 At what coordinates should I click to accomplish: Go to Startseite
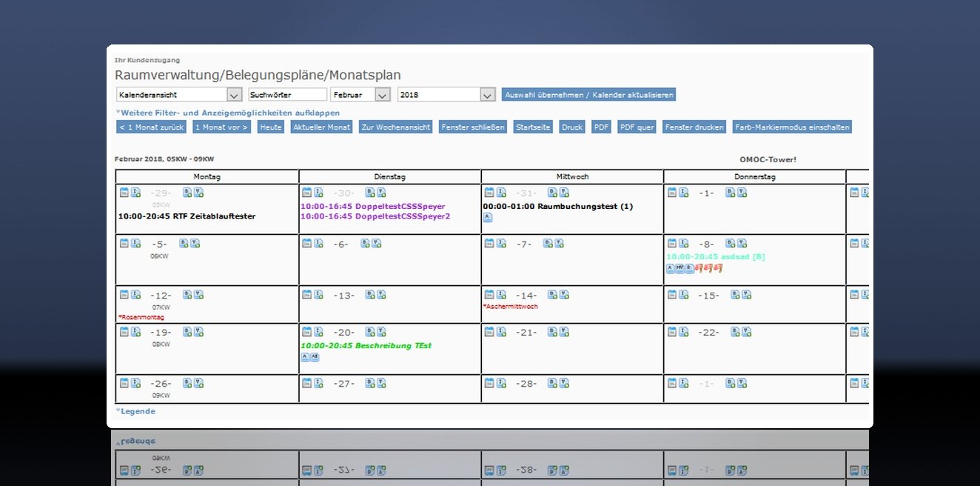534,127
